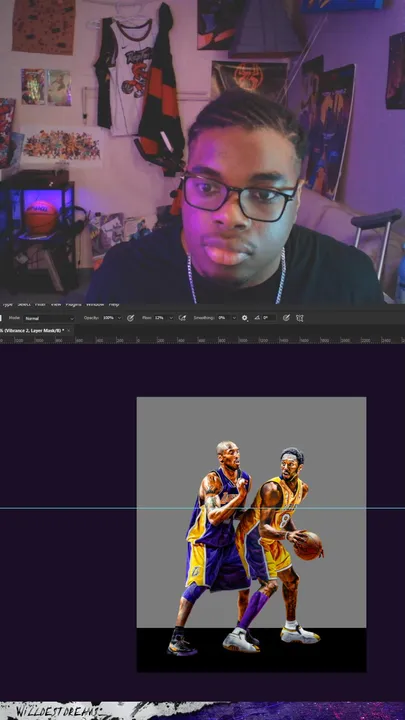
Task: Click the cyan horizontal guide line
Action: (69, 508)
